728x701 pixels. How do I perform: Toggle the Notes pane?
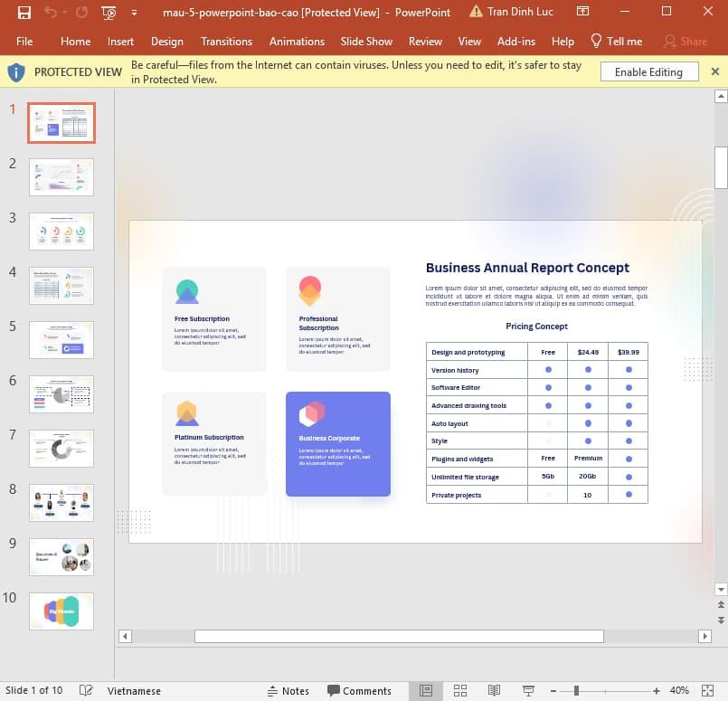288,690
